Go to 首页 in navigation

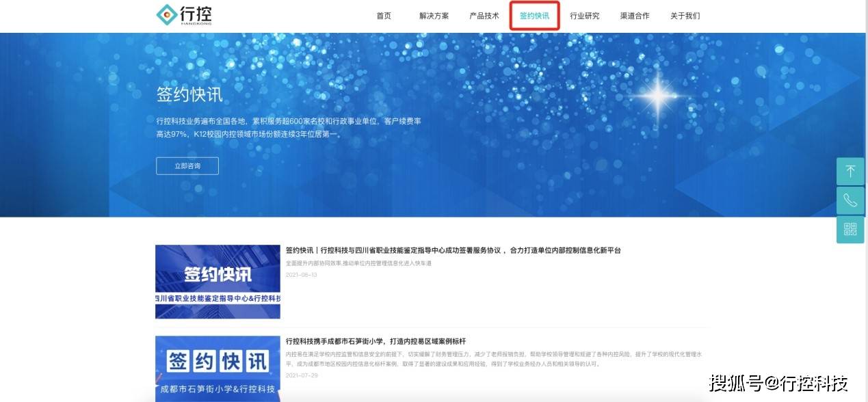(x=384, y=16)
